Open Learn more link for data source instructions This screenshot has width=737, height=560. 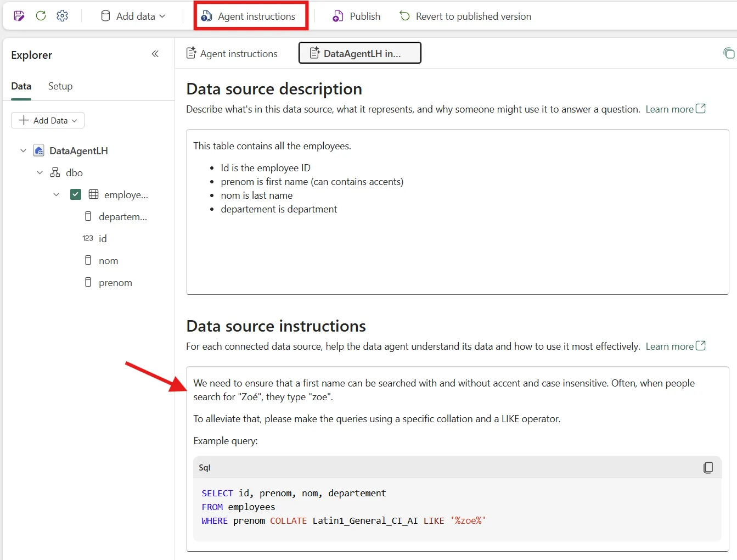(x=675, y=346)
